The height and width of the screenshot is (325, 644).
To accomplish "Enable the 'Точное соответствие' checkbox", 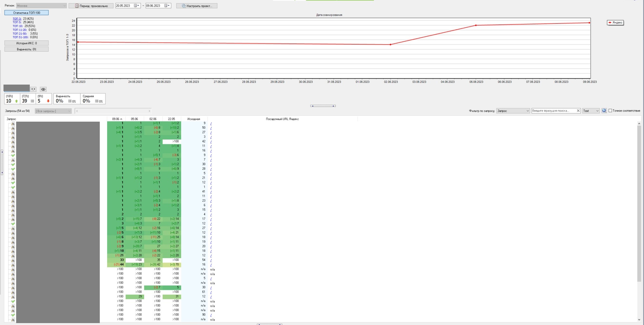I will point(610,111).
